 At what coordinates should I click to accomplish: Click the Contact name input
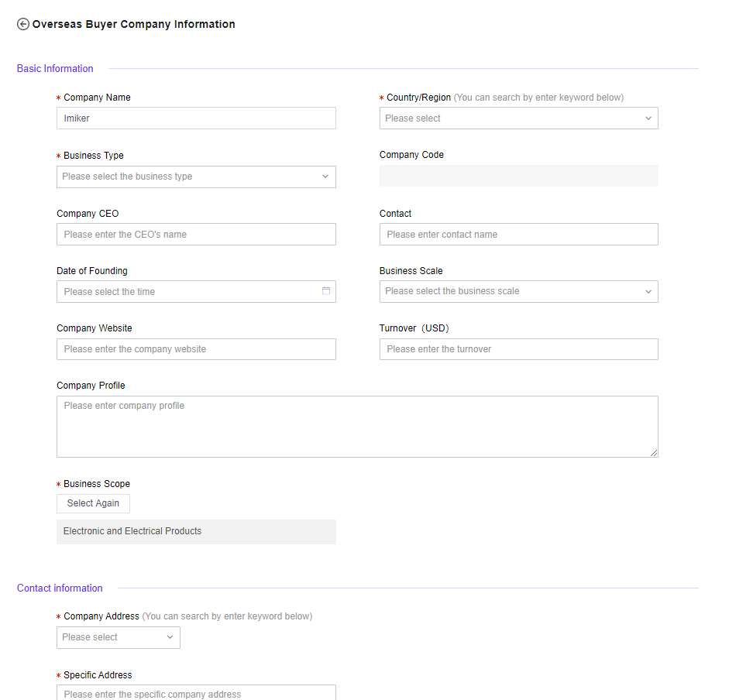click(518, 235)
